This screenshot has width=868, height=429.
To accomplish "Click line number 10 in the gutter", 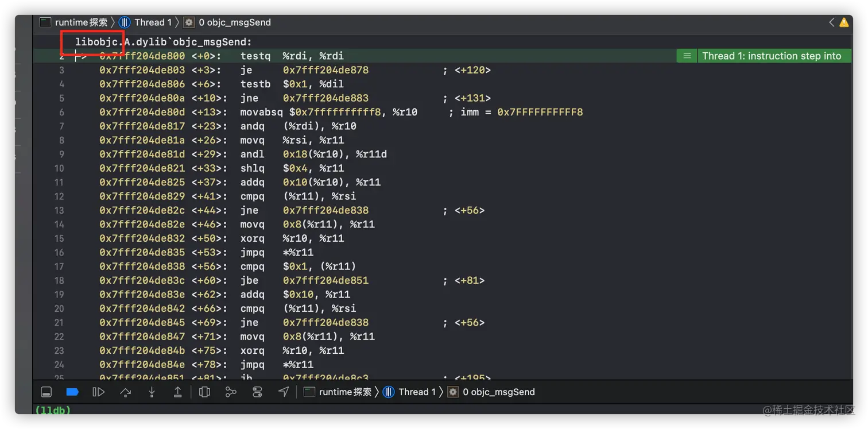I will 59,168.
